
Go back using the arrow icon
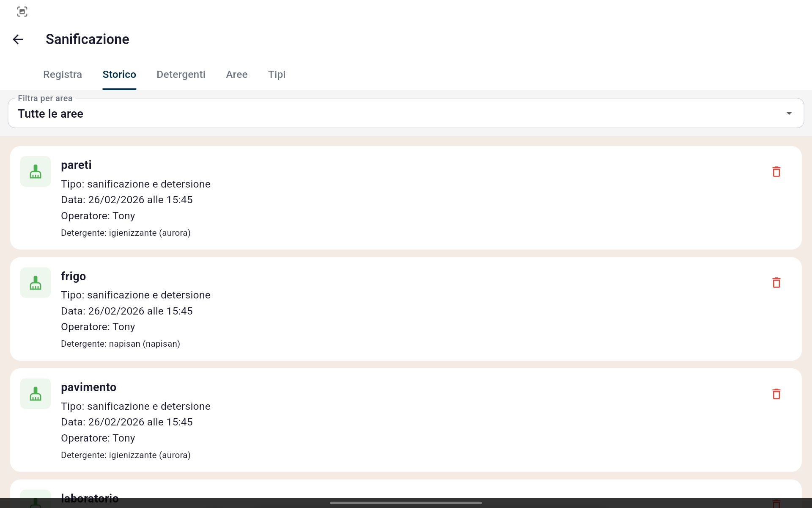[x=18, y=39]
